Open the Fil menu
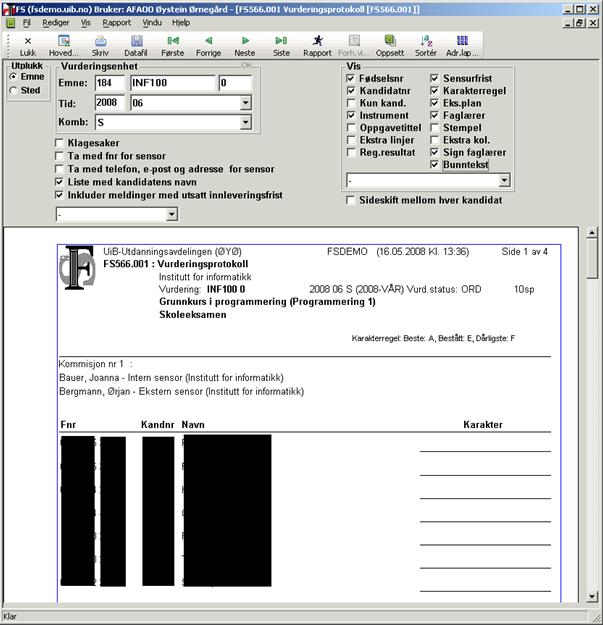603x625 pixels. 26,23
